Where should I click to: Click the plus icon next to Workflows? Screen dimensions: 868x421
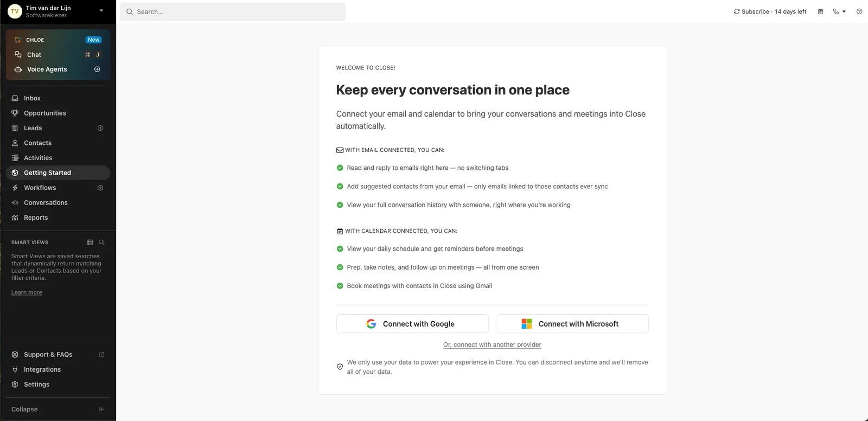(100, 188)
